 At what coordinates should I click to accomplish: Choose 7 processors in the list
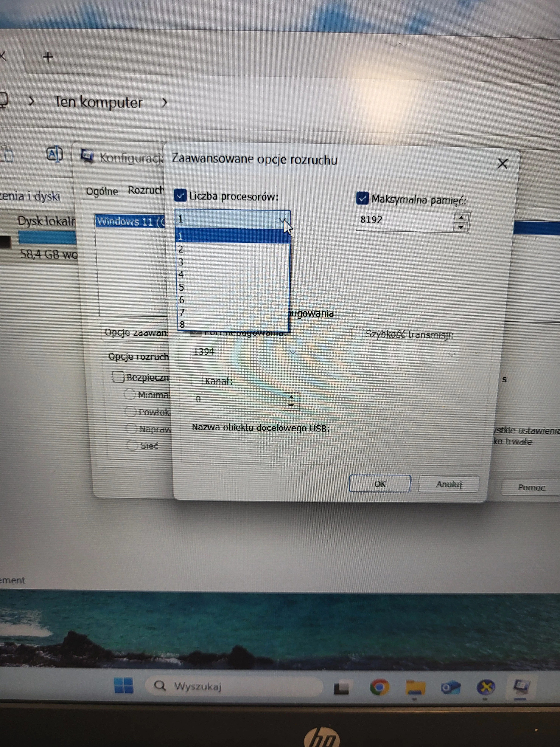[x=233, y=312]
